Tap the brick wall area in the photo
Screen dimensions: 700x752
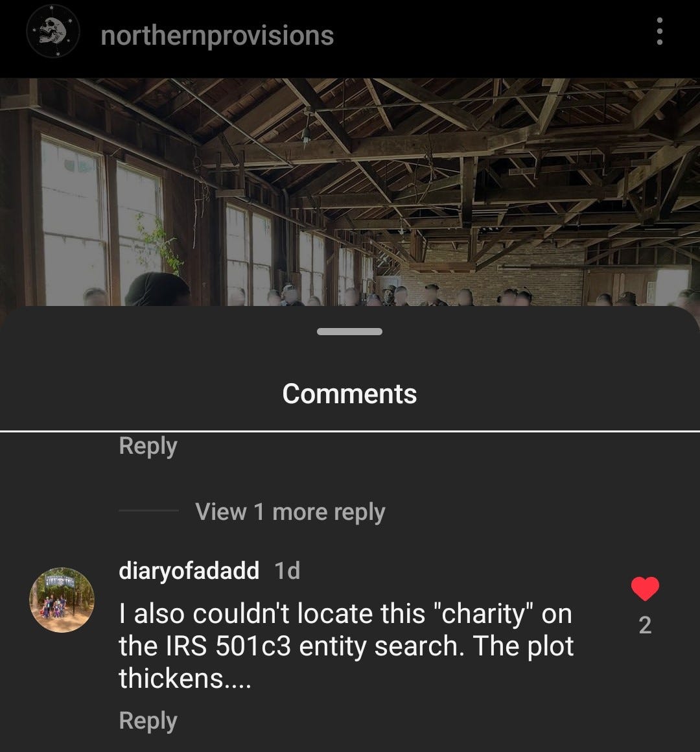pyautogui.click(x=494, y=274)
